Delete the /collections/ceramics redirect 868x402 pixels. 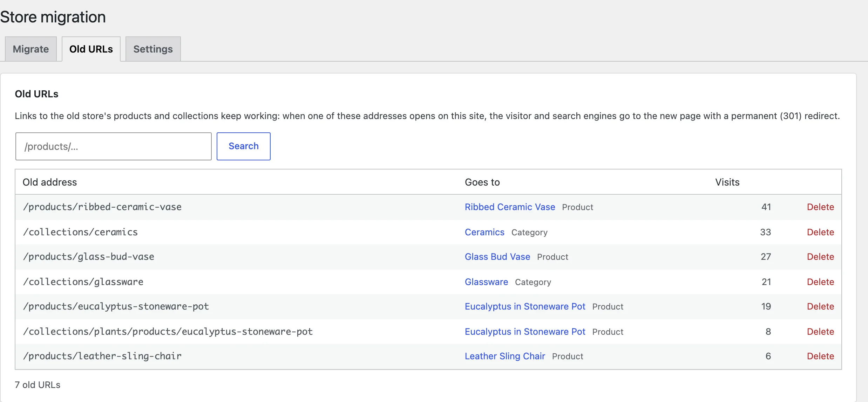(820, 232)
